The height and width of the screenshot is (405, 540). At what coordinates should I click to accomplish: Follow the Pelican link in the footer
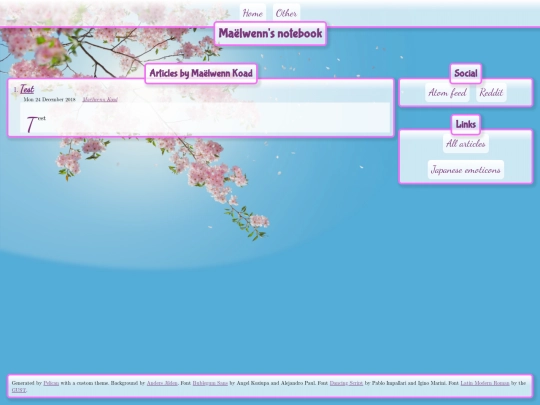(x=51, y=383)
